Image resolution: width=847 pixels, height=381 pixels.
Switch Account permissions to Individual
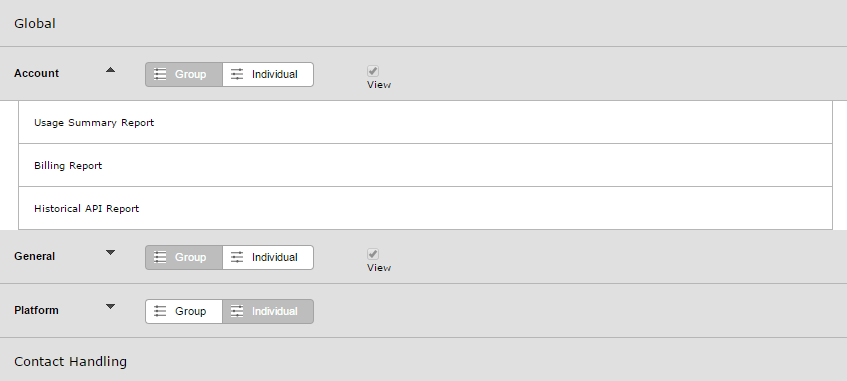(x=268, y=75)
